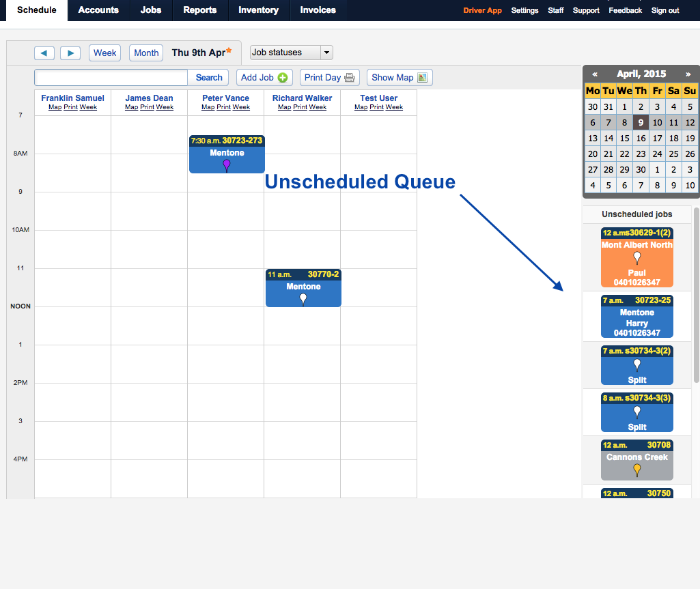This screenshot has height=589, width=700.
Task: Open Settings in top bar
Action: click(x=524, y=10)
